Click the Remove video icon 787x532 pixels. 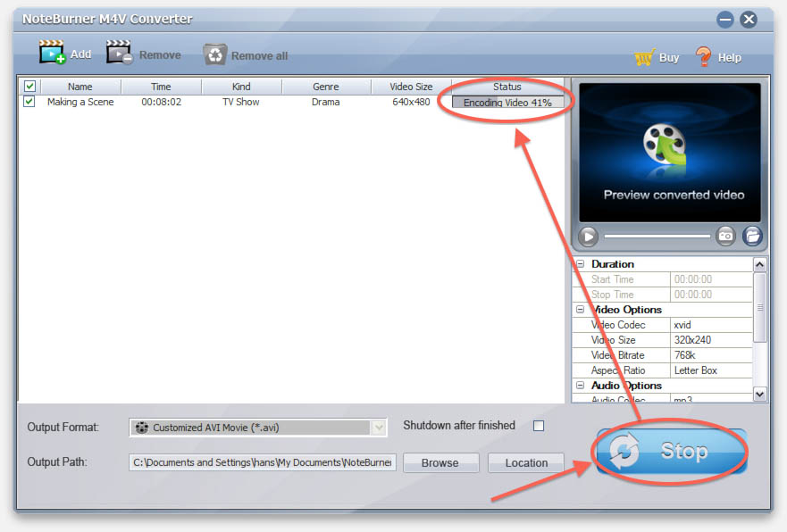(120, 52)
